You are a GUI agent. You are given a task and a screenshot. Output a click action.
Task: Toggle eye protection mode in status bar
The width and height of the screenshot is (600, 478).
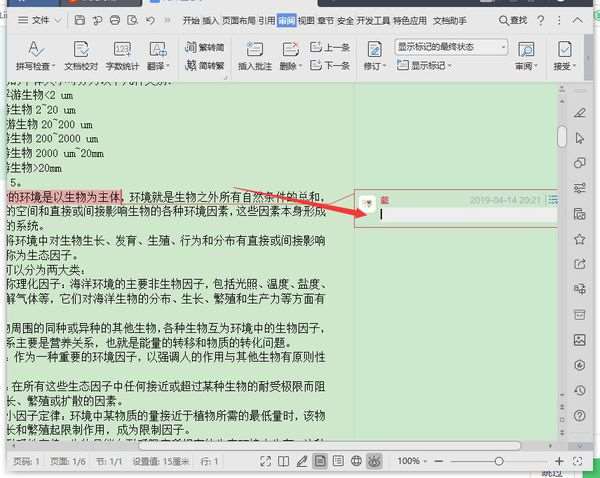(x=375, y=461)
